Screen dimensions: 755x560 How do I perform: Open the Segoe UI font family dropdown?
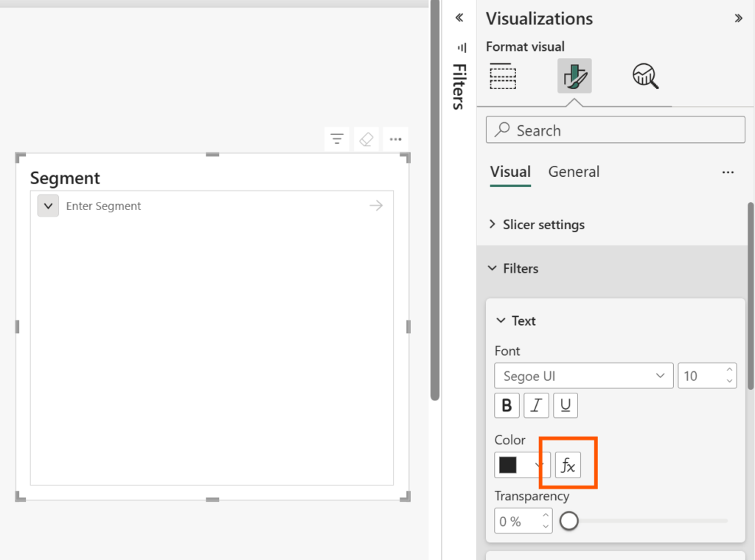click(x=583, y=376)
